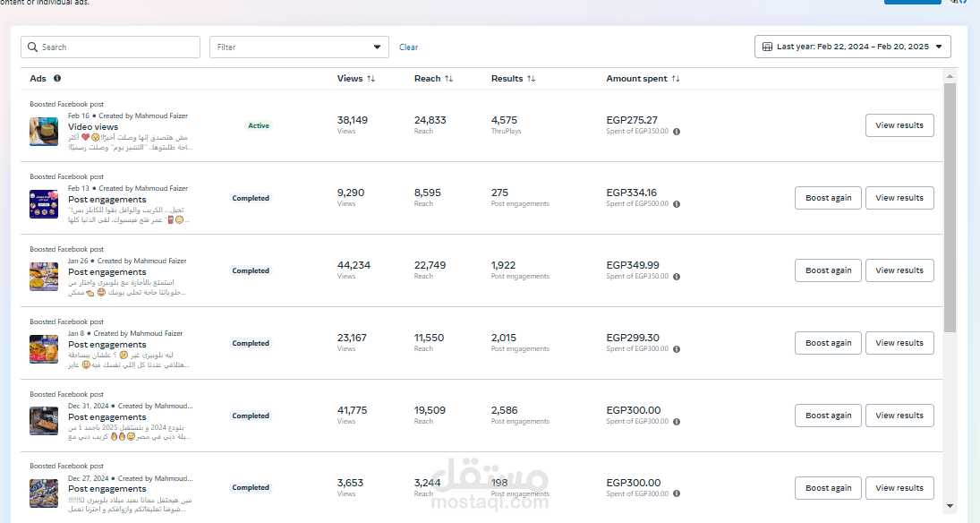
Task: Sort the table by Results
Action: tap(531, 79)
